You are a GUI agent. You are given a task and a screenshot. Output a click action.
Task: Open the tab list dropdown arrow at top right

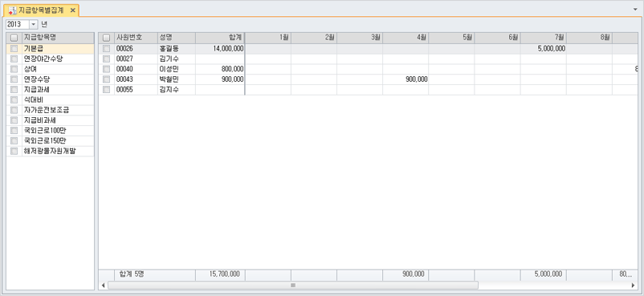tap(636, 8)
